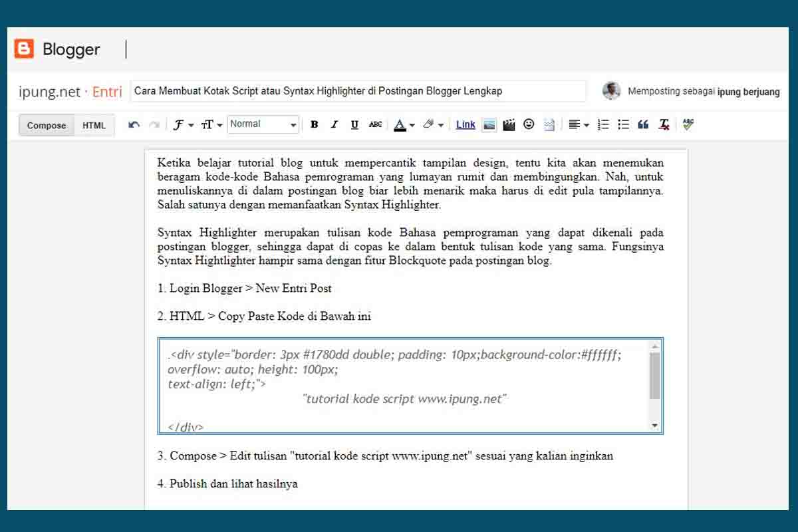Click the text '4. Publish dan lihat hasilnya'
Screen dimensions: 798x532
(227, 484)
